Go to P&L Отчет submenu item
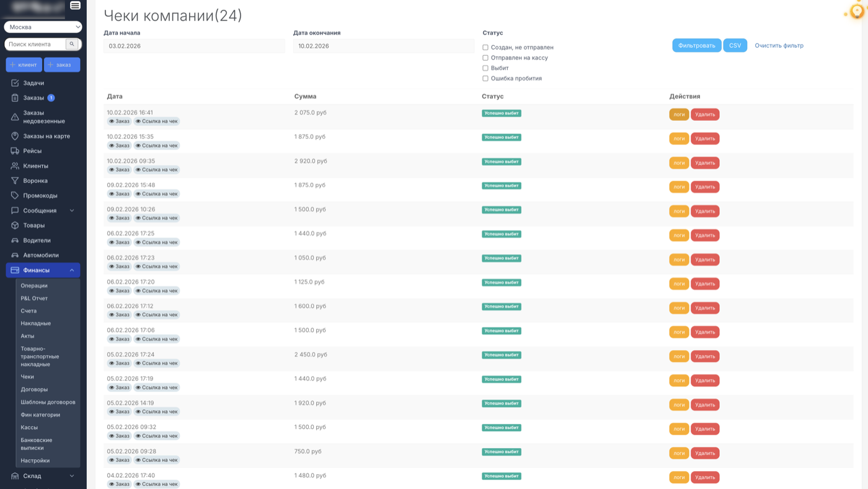 pyautogui.click(x=34, y=298)
